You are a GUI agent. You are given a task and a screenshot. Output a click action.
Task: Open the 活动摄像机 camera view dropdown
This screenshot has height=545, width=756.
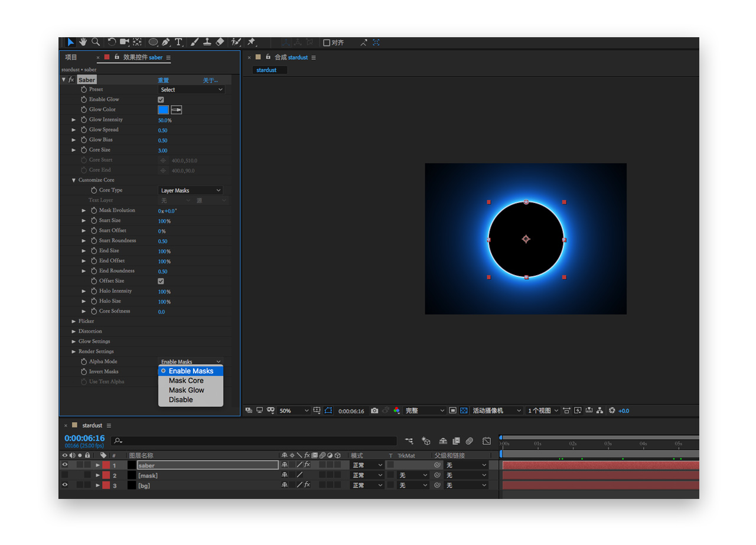point(497,410)
